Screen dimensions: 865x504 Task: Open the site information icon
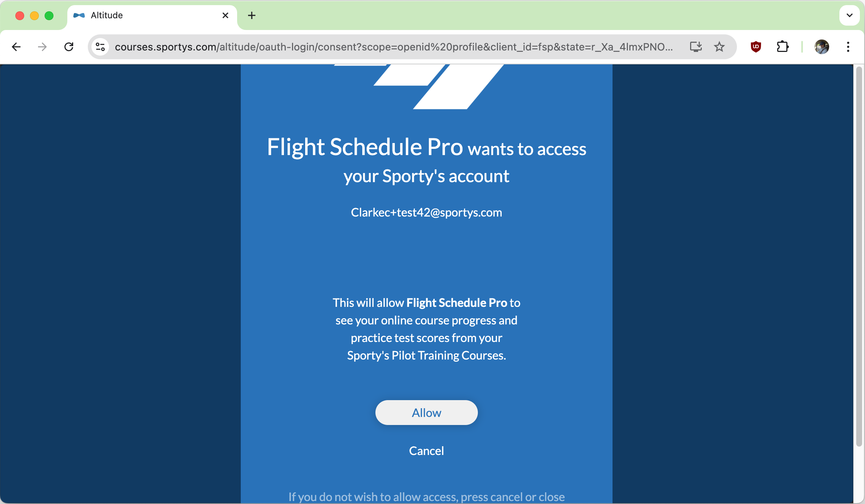coord(100,47)
